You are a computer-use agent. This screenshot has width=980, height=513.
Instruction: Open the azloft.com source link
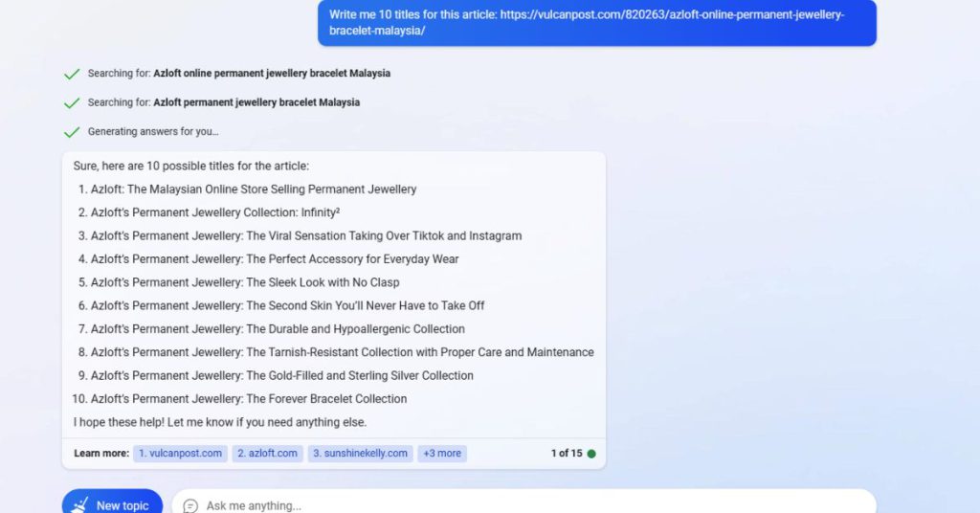268,454
